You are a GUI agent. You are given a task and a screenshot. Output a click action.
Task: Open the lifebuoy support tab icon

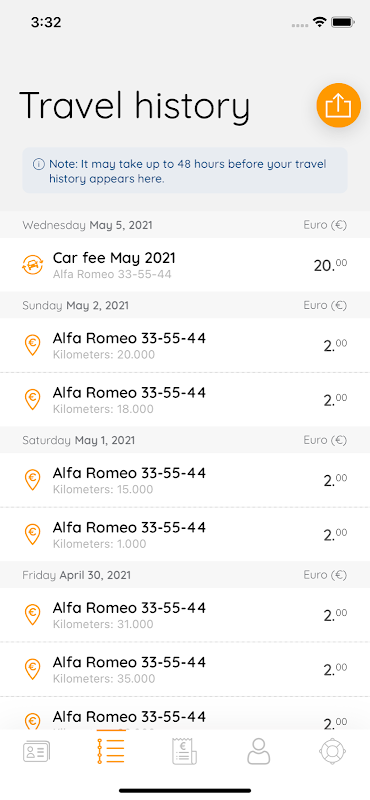(x=332, y=751)
